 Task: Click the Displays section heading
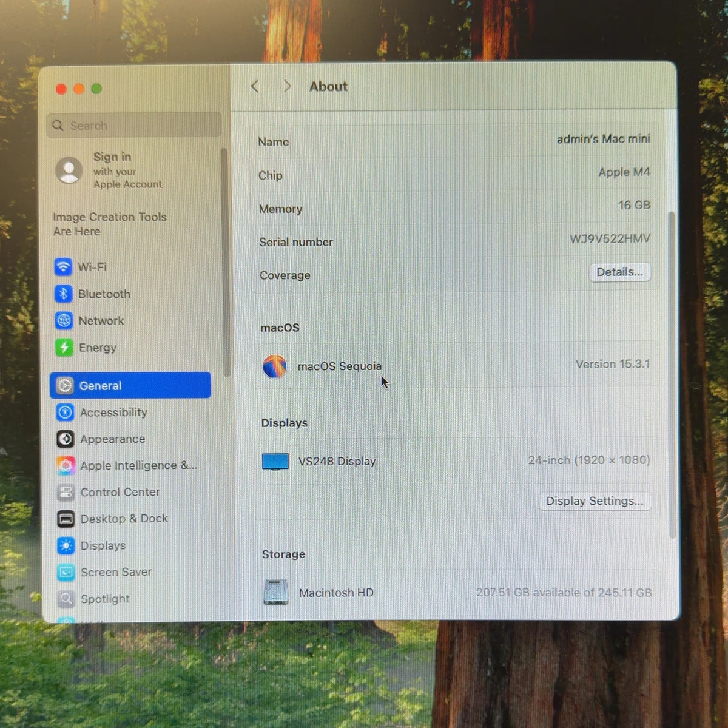click(x=284, y=423)
